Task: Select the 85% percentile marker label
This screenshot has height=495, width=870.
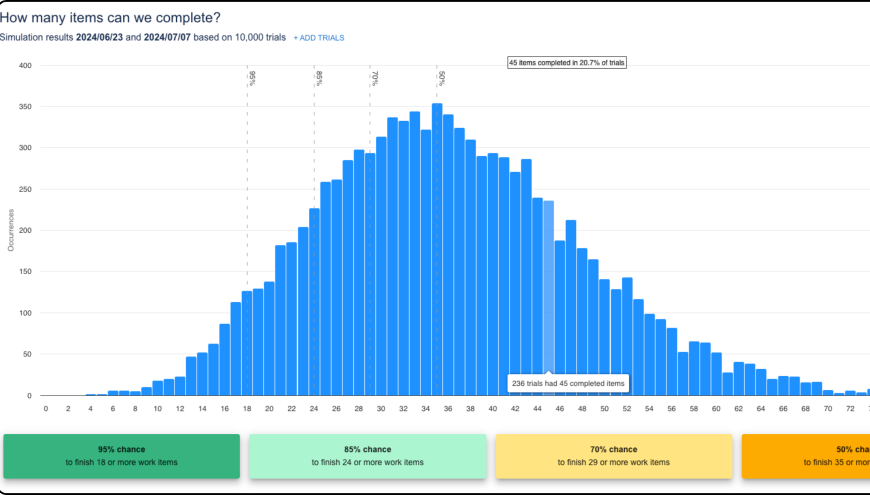Action: click(318, 78)
